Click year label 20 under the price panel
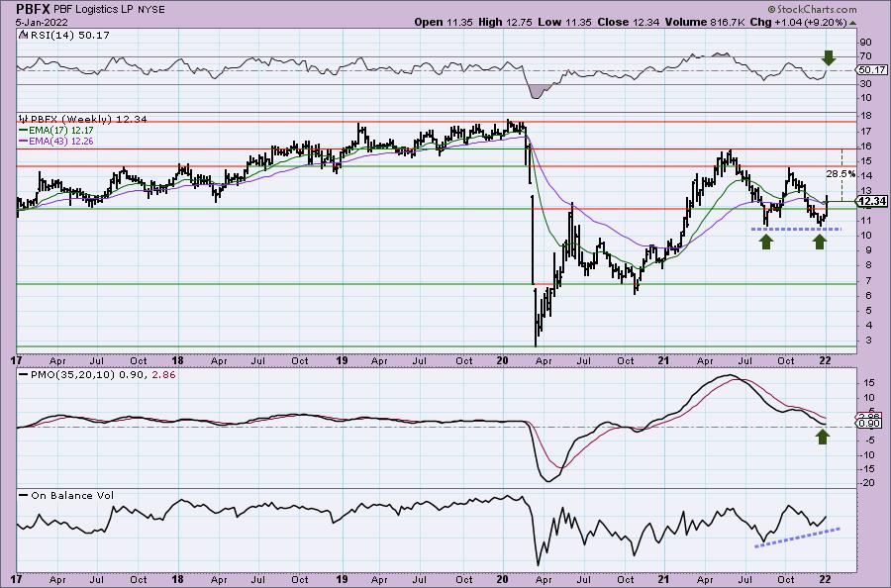Viewport: 891px width, 588px height. coord(502,360)
